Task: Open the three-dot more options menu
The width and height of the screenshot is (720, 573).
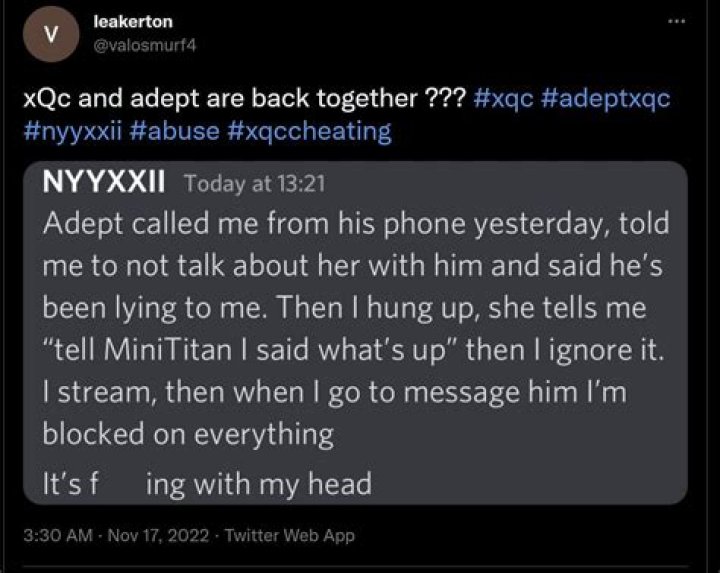Action: coord(681,22)
